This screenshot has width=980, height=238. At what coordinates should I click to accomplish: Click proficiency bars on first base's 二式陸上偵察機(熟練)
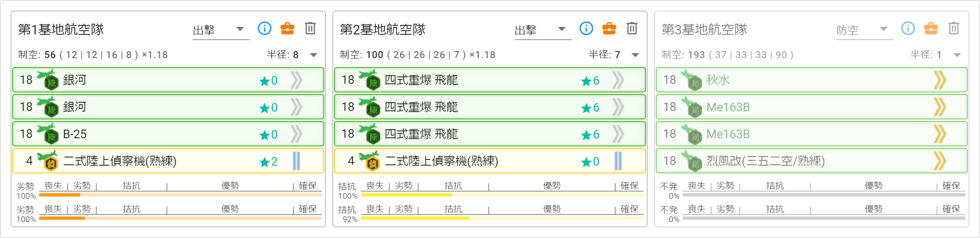(296, 161)
